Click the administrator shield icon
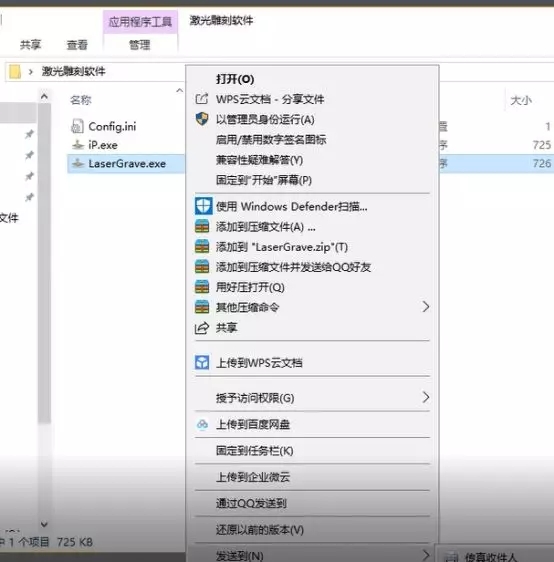 (202, 119)
